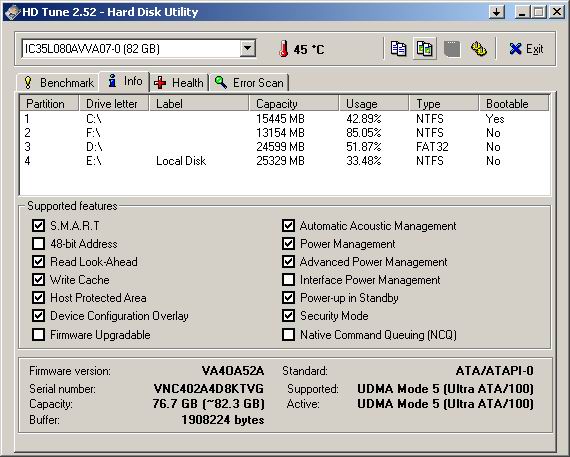Toggle the Security Mode checkbox
Viewport: 570px width, 457px height.
(x=288, y=316)
